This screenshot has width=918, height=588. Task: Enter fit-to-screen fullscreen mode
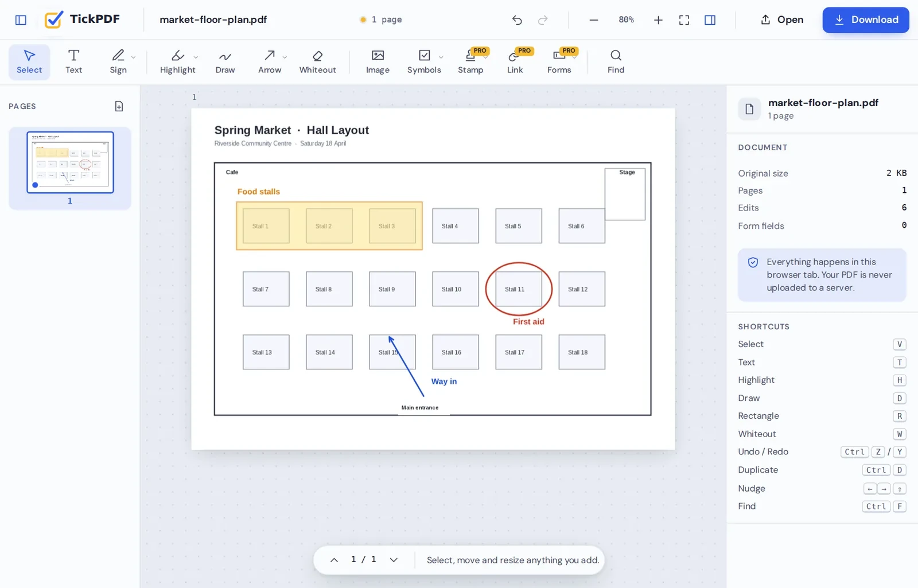684,20
